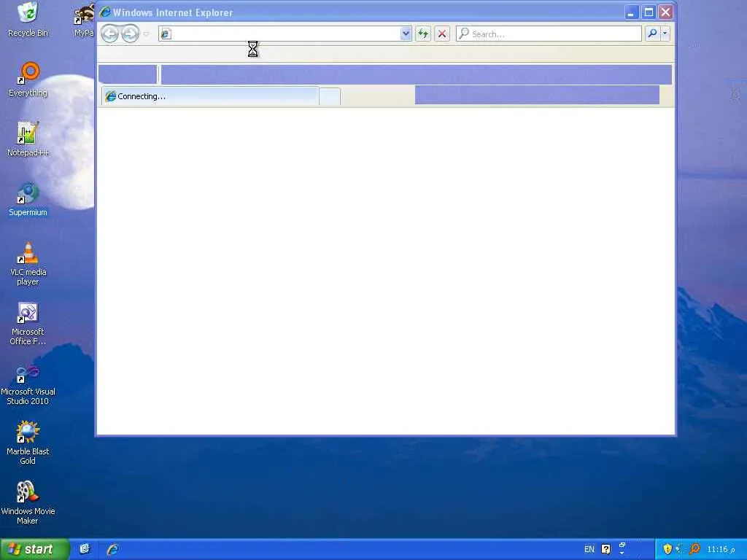The height and width of the screenshot is (560, 747).
Task: Open Recycle Bin on the desktop
Action: 28,20
